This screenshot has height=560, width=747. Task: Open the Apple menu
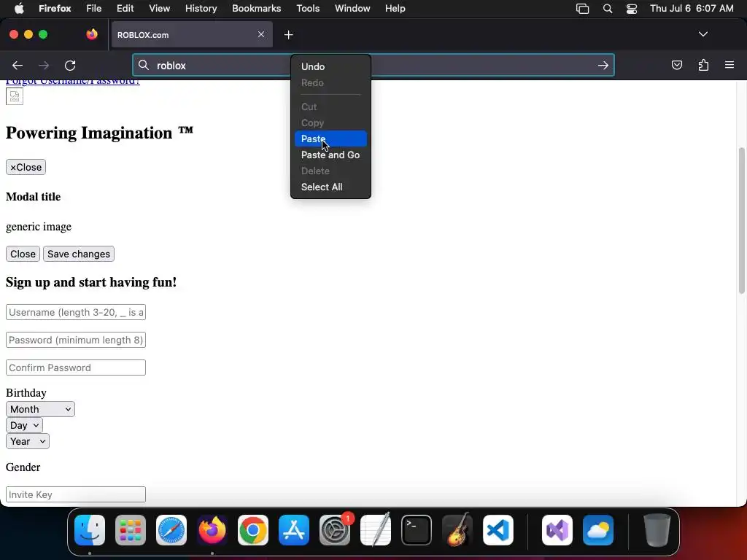point(19,8)
